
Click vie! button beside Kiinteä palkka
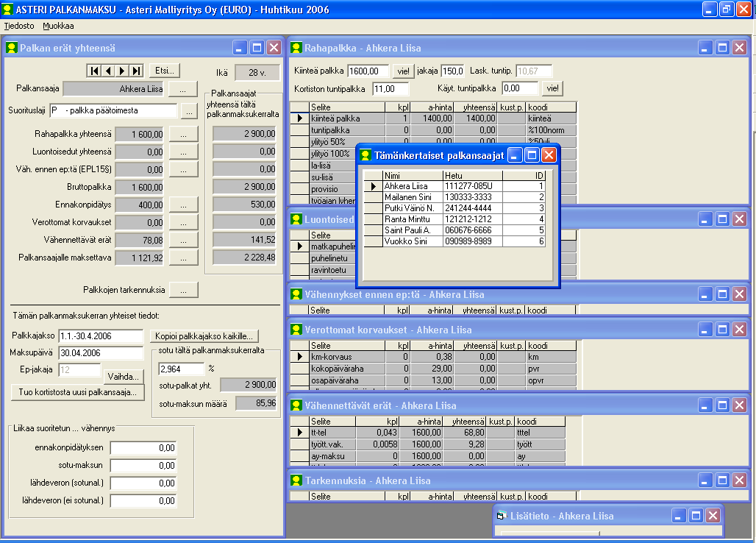[403, 71]
